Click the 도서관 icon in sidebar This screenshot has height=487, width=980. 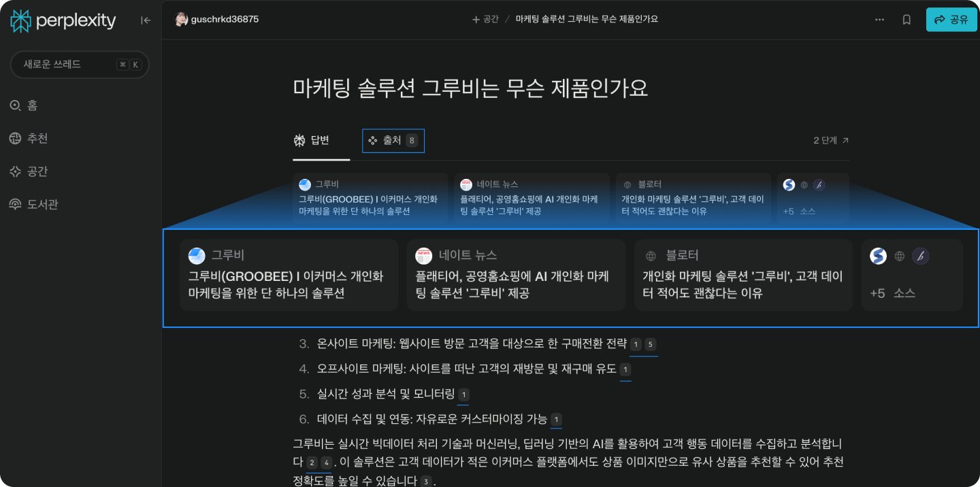[x=15, y=204]
